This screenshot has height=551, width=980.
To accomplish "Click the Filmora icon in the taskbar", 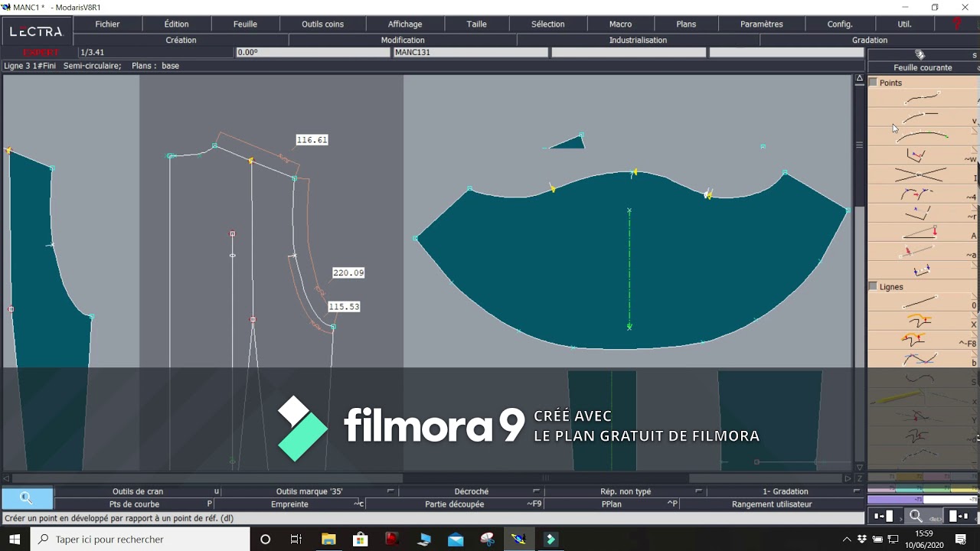I will coord(550,540).
